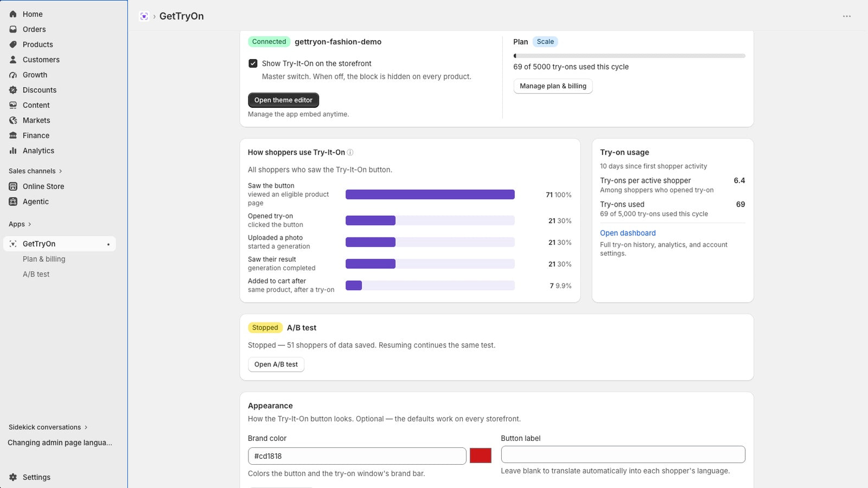Click the GetTryOn app icon in sidebar
This screenshot has width=868, height=488.
13,244
